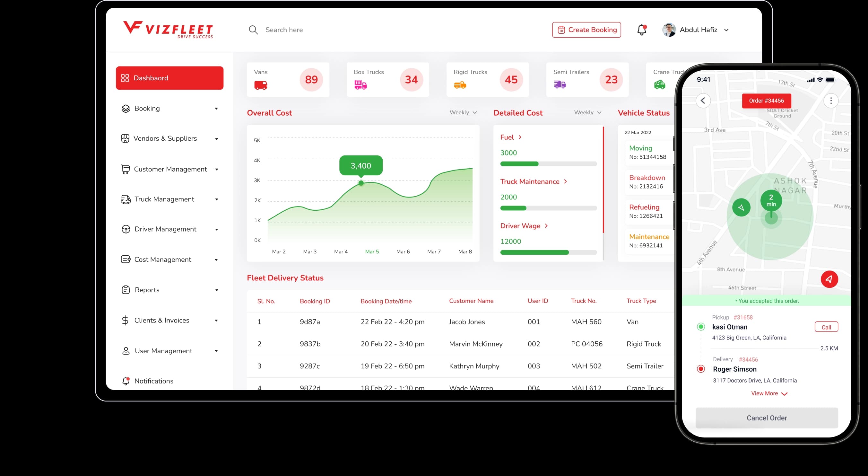Expand View More on the phone order

(x=769, y=393)
